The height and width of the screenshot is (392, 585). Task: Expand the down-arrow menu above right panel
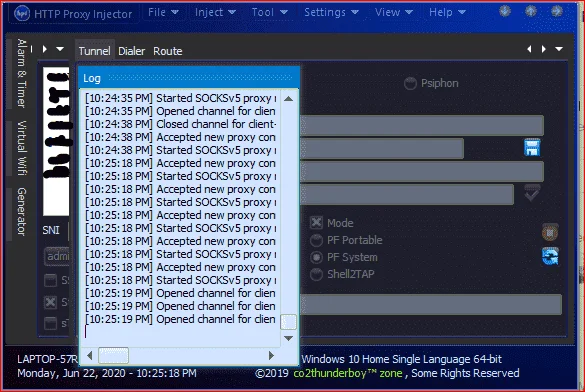[x=559, y=49]
